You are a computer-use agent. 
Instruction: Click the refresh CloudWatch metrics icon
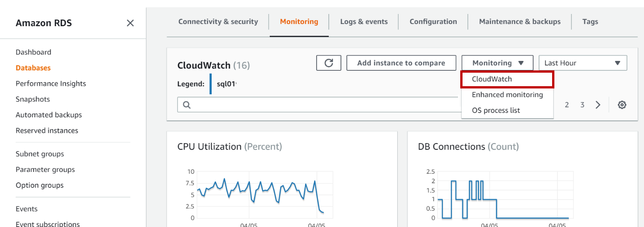click(329, 63)
